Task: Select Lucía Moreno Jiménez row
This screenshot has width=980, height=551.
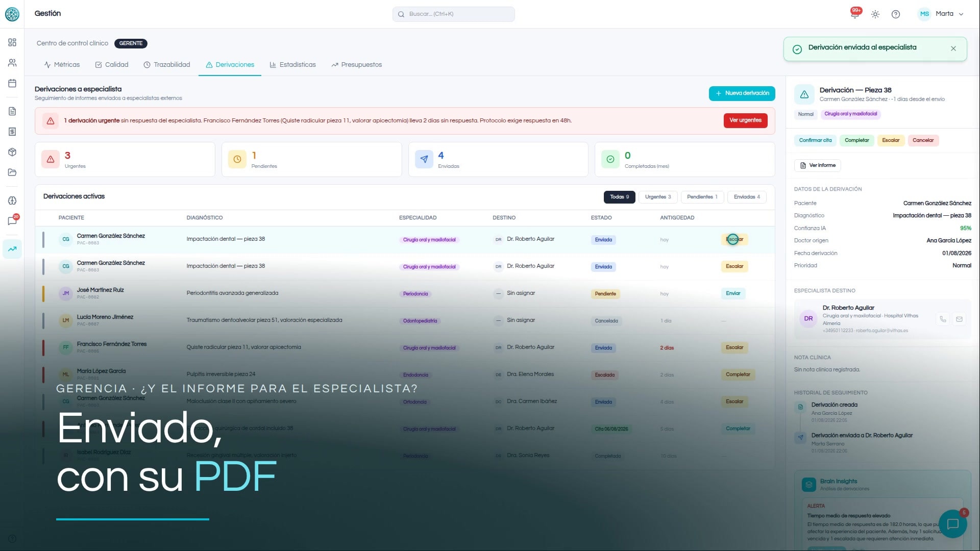Action: coord(405,320)
